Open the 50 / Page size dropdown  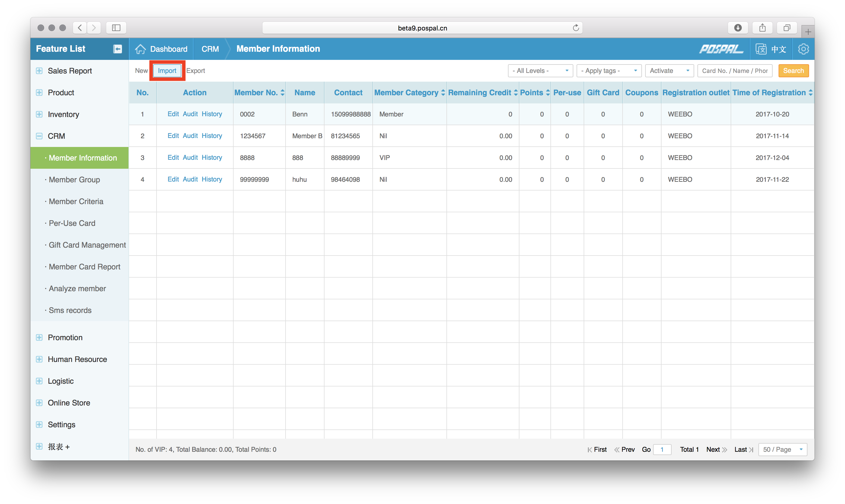pos(782,449)
